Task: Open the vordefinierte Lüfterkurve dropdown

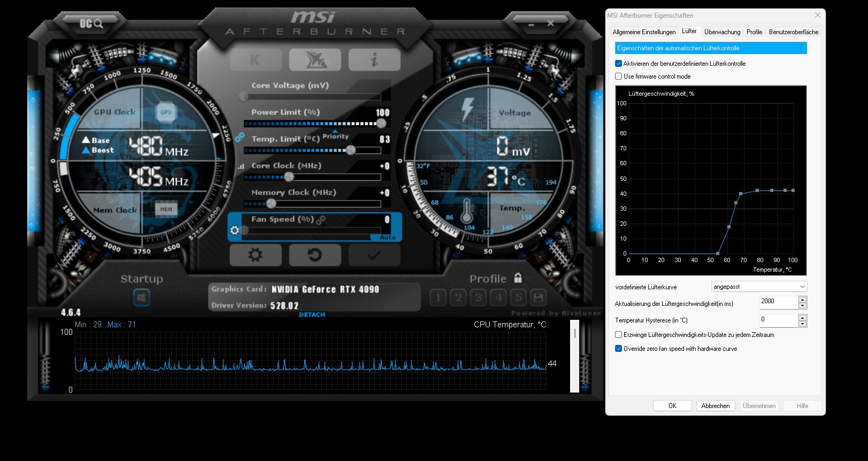Action: click(759, 287)
